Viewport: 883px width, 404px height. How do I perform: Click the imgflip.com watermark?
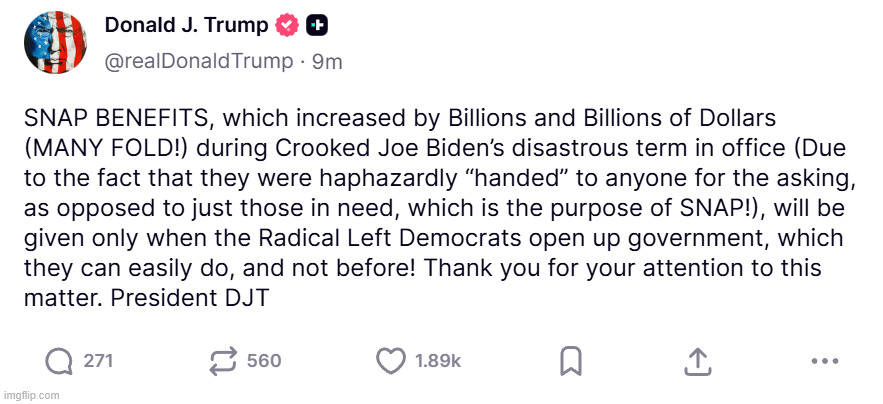(x=31, y=396)
